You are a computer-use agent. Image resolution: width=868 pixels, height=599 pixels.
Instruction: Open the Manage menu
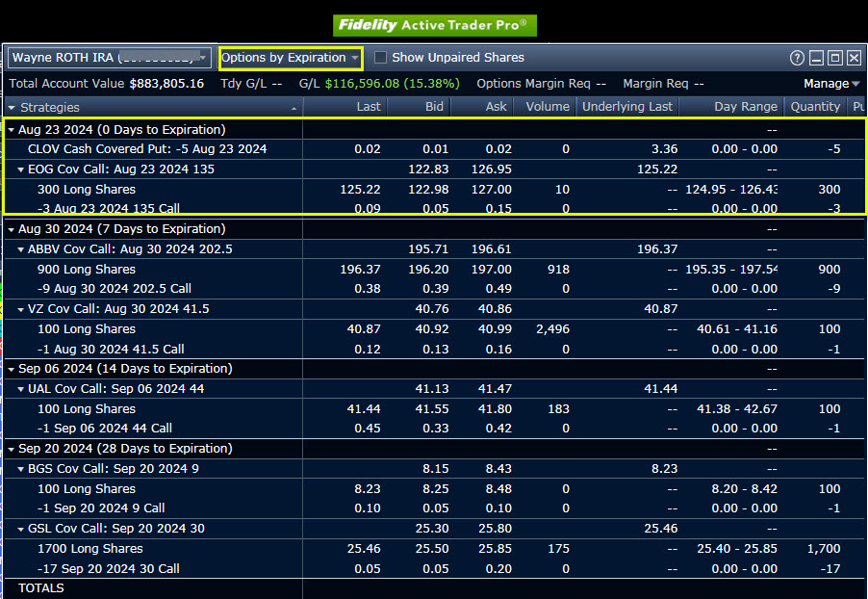(x=831, y=84)
